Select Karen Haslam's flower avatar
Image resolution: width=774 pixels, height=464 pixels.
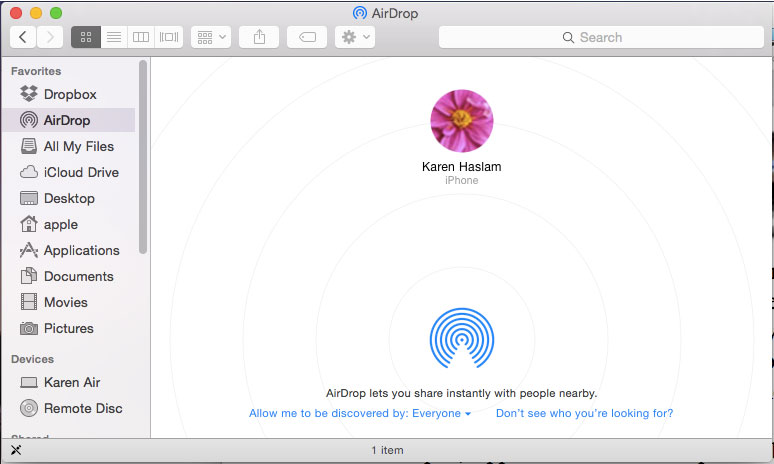click(462, 121)
